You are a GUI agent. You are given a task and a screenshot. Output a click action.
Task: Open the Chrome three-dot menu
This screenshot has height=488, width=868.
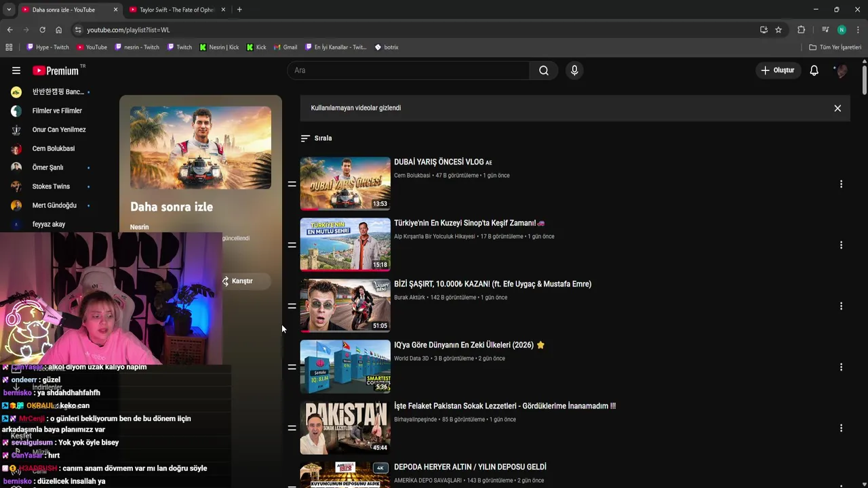(859, 30)
